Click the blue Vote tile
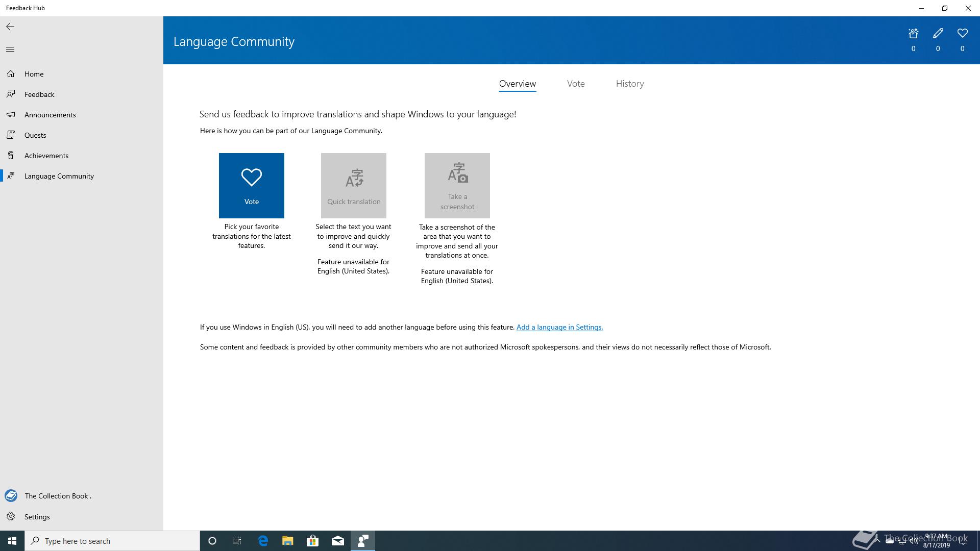Image resolution: width=980 pixels, height=551 pixels. click(251, 186)
